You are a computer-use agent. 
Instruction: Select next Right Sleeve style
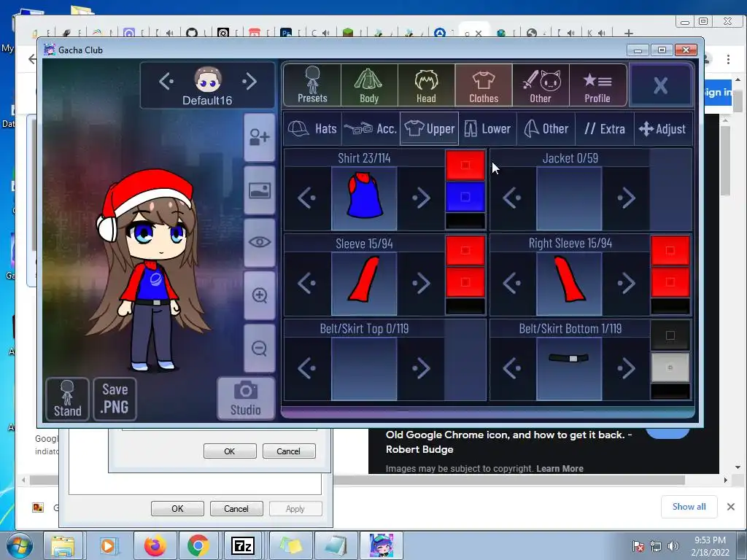click(x=627, y=284)
